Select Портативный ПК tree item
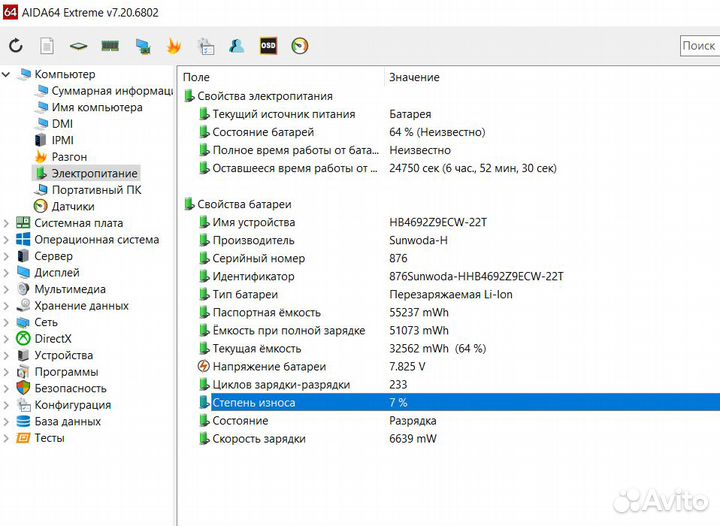This screenshot has width=720, height=526. (96, 190)
